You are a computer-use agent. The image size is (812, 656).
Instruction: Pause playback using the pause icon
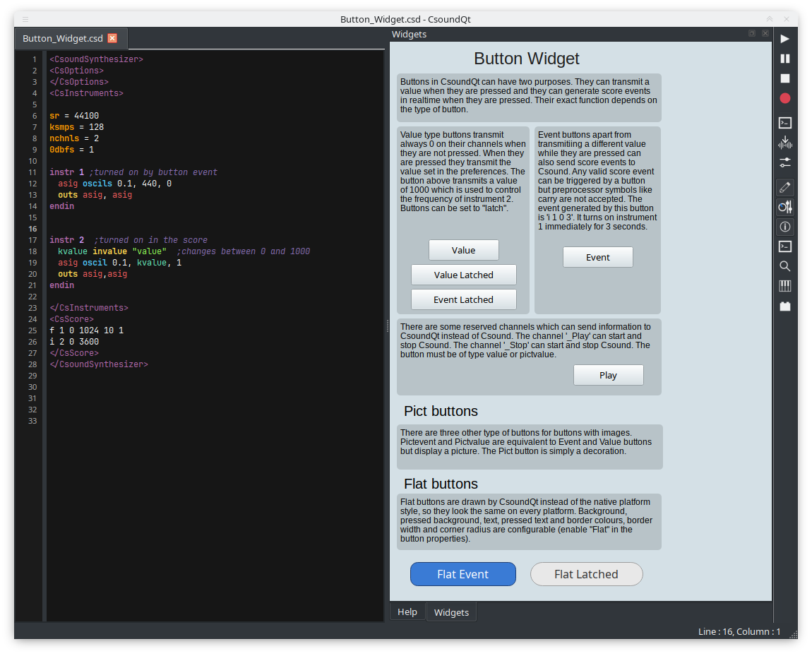point(785,59)
